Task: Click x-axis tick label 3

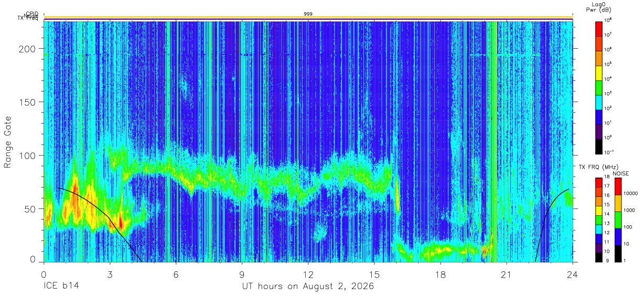Action: [x=110, y=274]
